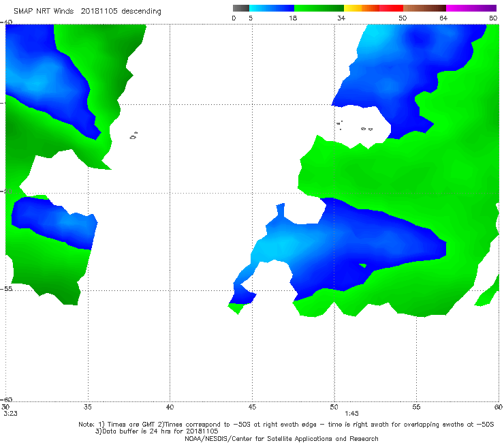Click the latitude axis label '-55'
The height and width of the screenshot is (443, 504).
coord(6,289)
